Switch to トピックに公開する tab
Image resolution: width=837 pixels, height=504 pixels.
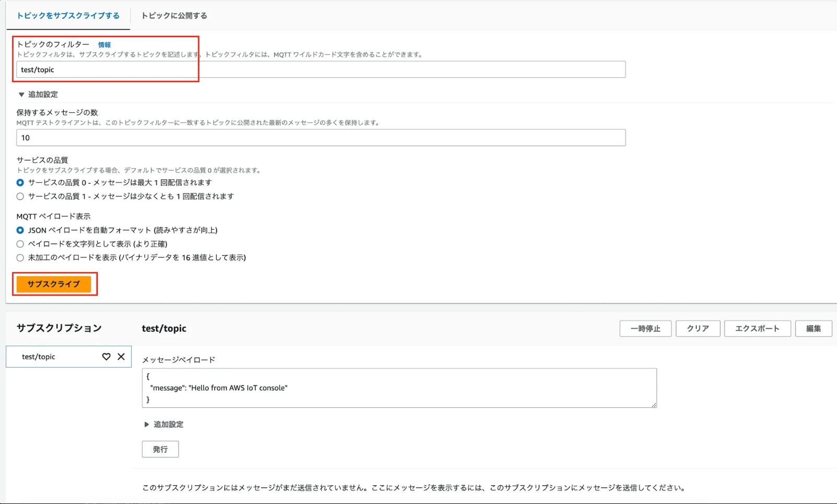(174, 16)
